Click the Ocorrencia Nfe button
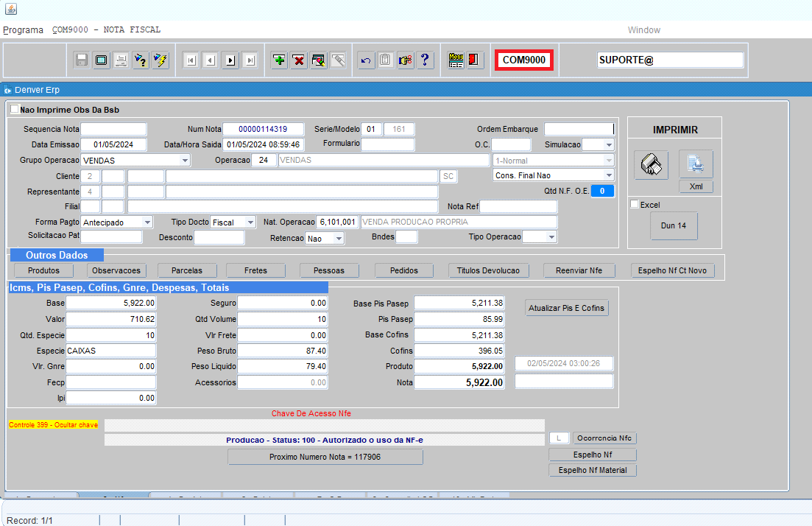The height and width of the screenshot is (526, 812). (604, 438)
